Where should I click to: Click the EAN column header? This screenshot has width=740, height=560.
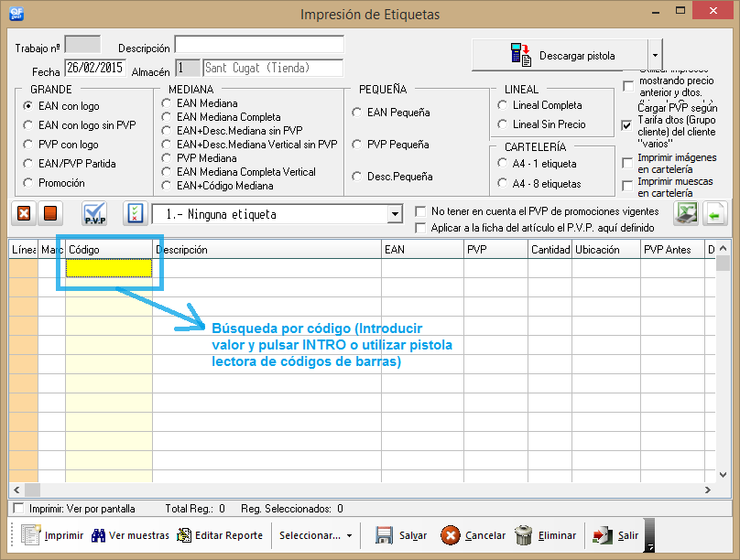423,250
